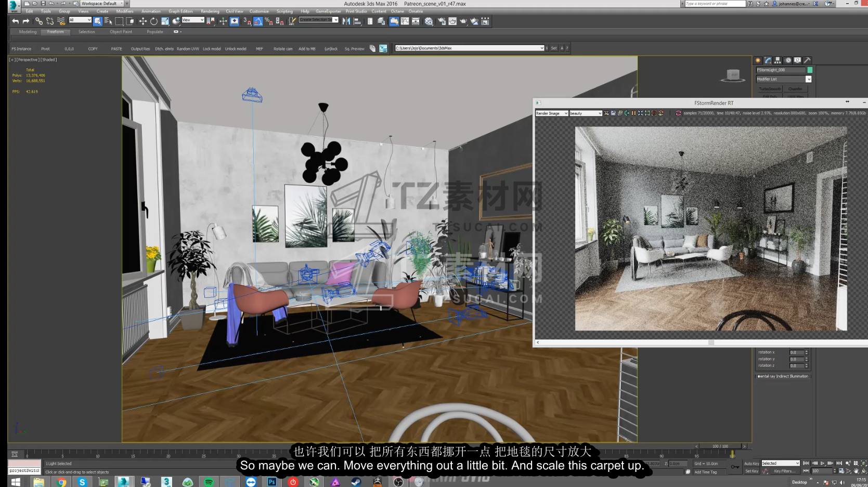The height and width of the screenshot is (487, 868).
Task: Open the Modify command panel tab
Action: [x=768, y=60]
